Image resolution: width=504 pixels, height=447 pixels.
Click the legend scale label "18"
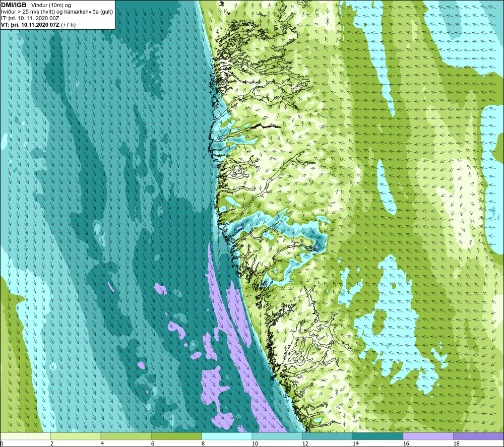point(456,444)
